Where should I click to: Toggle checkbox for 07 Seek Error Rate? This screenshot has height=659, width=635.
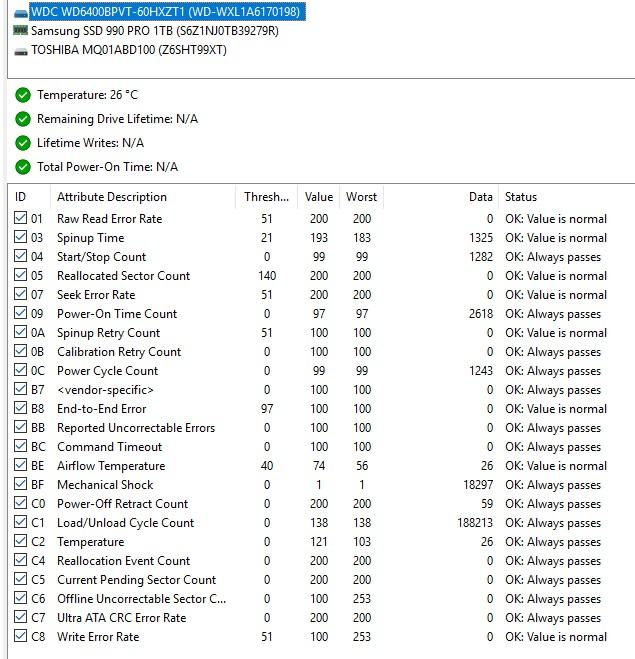pos(20,293)
